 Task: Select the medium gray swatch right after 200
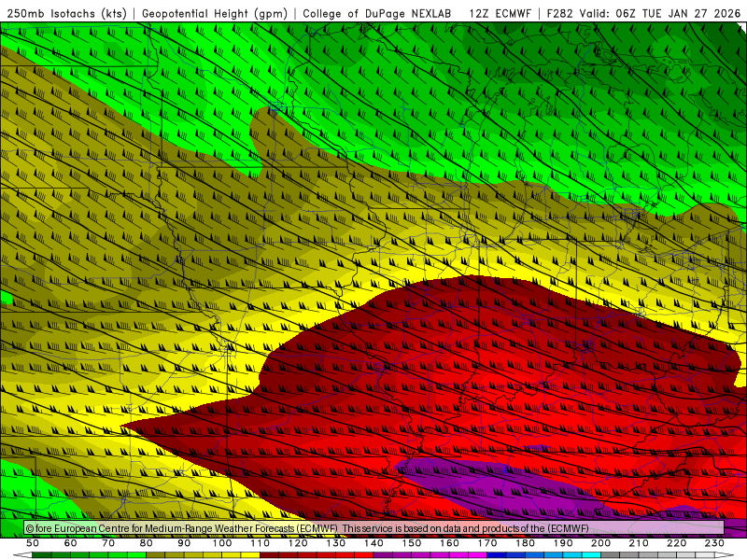coord(611,555)
